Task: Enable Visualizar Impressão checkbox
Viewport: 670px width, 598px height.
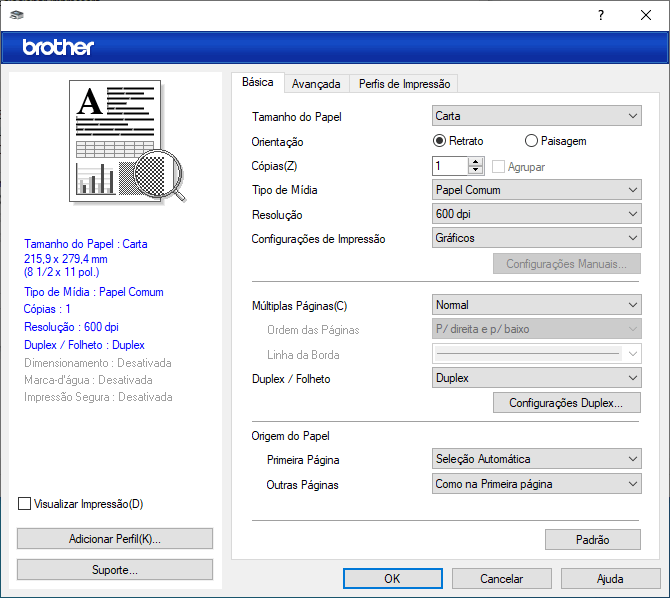Action: (x=80, y=504)
